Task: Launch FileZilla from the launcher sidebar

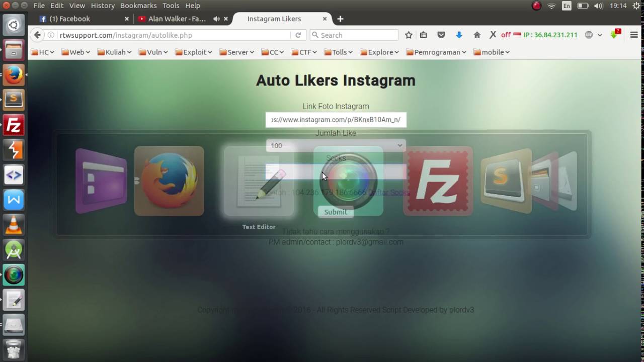Action: tap(14, 125)
